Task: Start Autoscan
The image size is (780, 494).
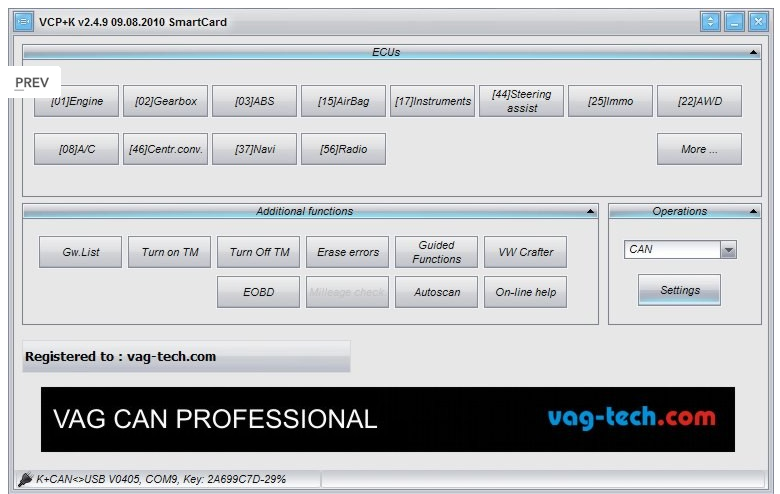Action: coord(436,292)
